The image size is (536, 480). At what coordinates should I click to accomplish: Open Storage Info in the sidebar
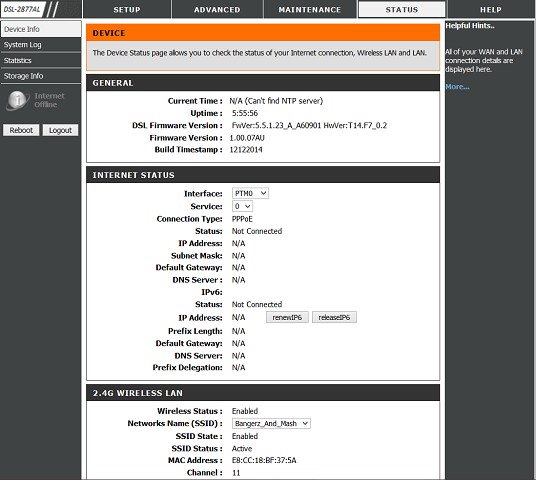pyautogui.click(x=41, y=76)
